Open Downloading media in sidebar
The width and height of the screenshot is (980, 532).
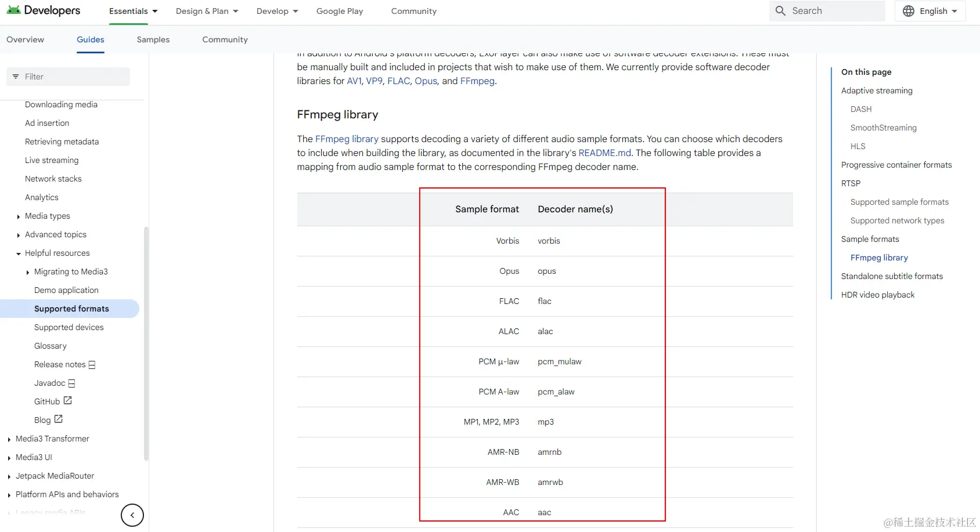[x=61, y=104]
